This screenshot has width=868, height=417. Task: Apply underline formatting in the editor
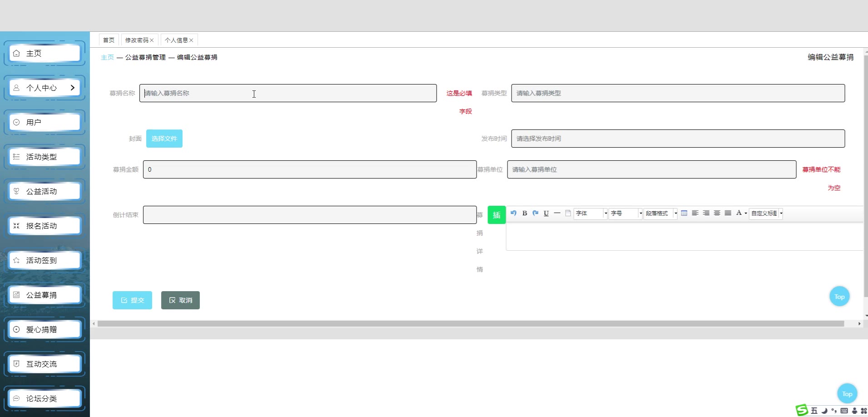pos(546,213)
